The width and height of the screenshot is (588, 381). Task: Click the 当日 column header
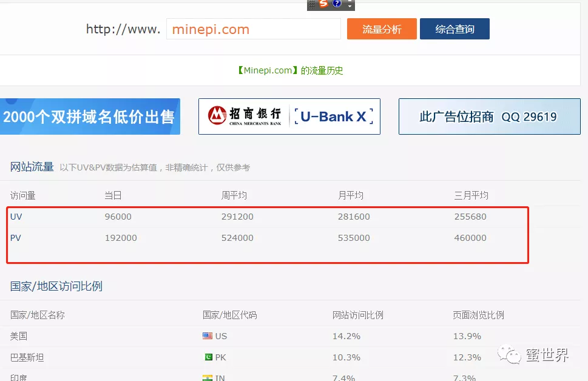(x=113, y=195)
